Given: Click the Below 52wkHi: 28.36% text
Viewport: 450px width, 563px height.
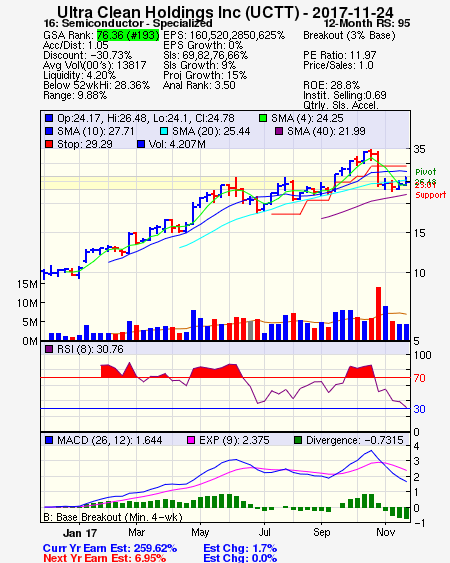Looking at the screenshot, I should coord(96,85).
